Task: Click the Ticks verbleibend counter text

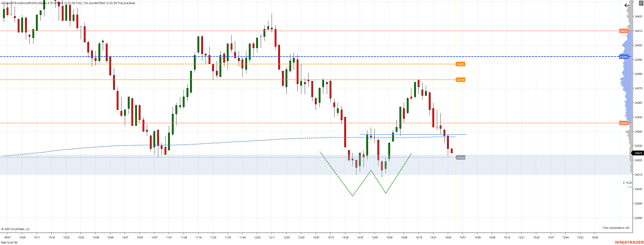Action: point(616,228)
